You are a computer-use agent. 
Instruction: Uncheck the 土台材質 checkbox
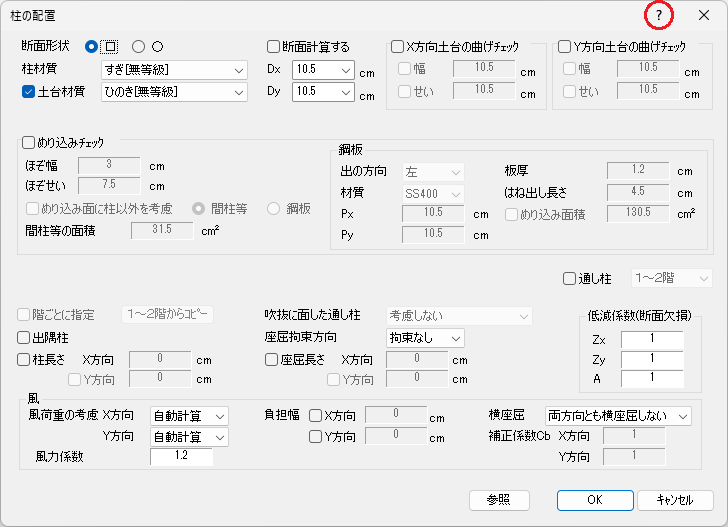point(28,91)
